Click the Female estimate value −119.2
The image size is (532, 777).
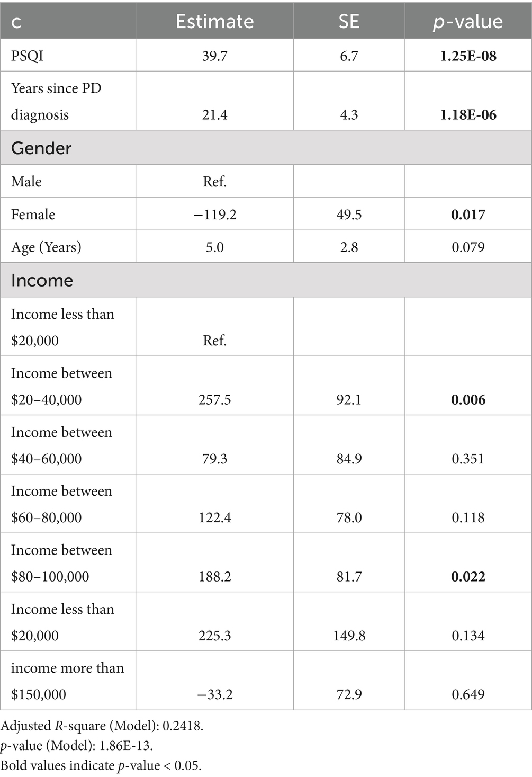[x=214, y=215]
